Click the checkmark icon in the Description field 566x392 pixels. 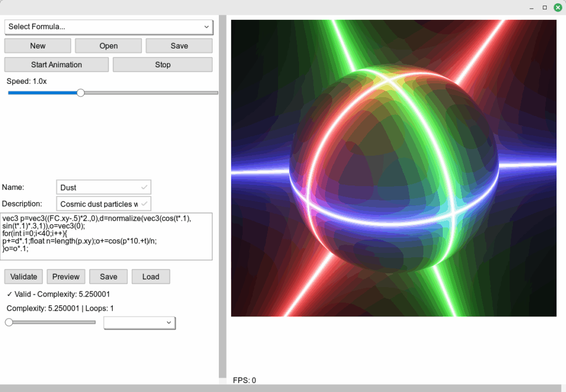[144, 204]
